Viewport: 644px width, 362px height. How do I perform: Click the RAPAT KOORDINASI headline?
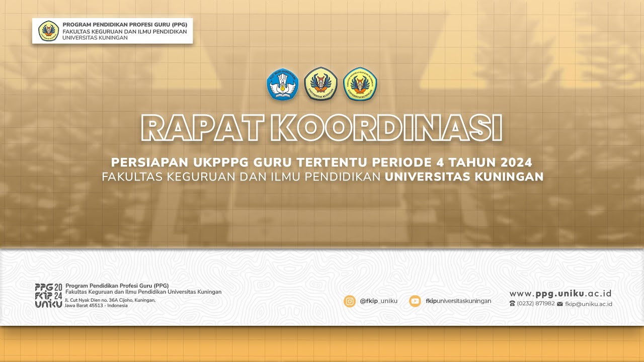(x=321, y=128)
